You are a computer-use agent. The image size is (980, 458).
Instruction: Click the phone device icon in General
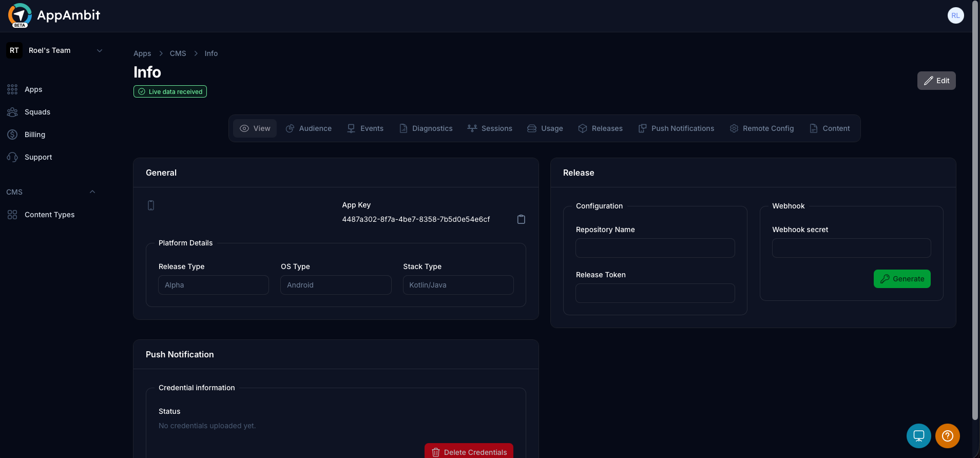coord(151,205)
